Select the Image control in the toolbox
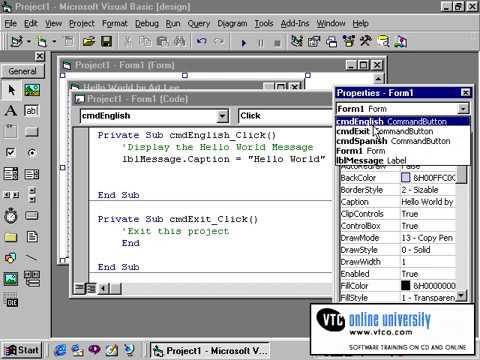Screen dimensions: 480x360 pos(11,279)
